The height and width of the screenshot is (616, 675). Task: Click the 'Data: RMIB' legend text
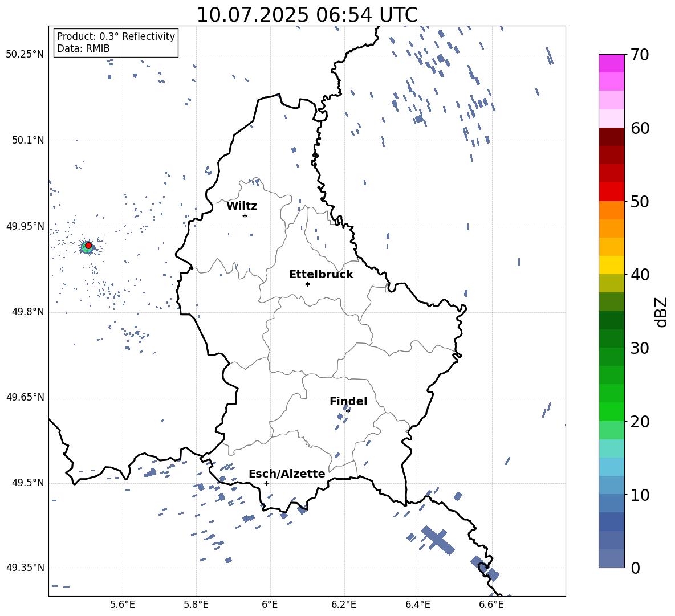pos(83,48)
